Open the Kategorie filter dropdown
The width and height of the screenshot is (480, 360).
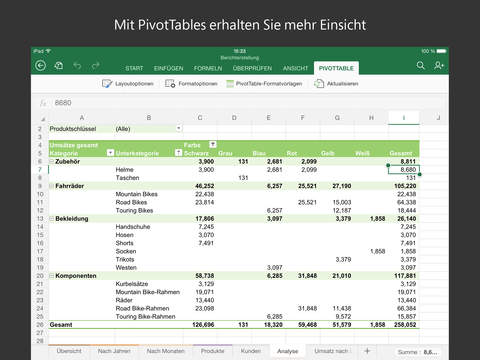110,153
